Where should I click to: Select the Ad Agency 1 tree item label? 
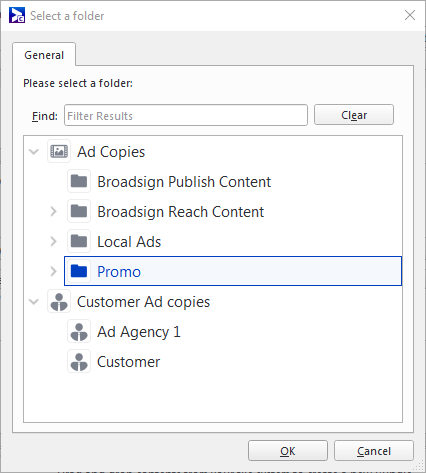(139, 332)
